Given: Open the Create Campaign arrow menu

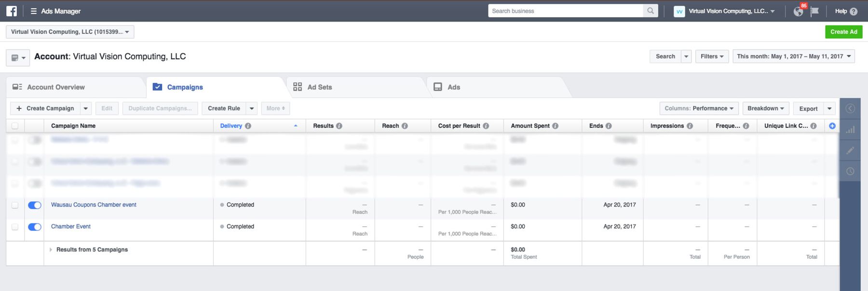Looking at the screenshot, I should point(85,109).
